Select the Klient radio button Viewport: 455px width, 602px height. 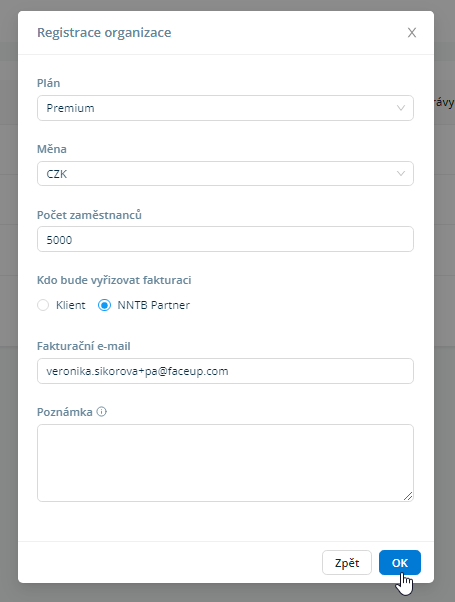click(x=43, y=305)
